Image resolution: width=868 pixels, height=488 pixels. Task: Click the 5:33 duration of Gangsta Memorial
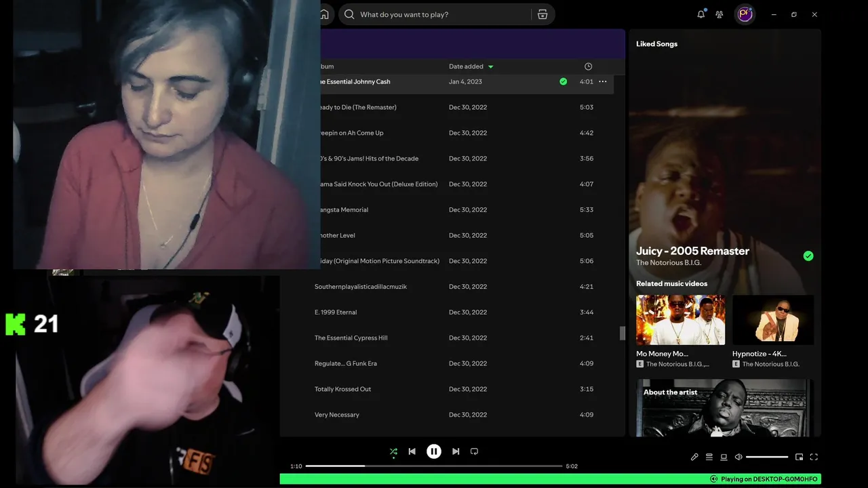click(587, 210)
